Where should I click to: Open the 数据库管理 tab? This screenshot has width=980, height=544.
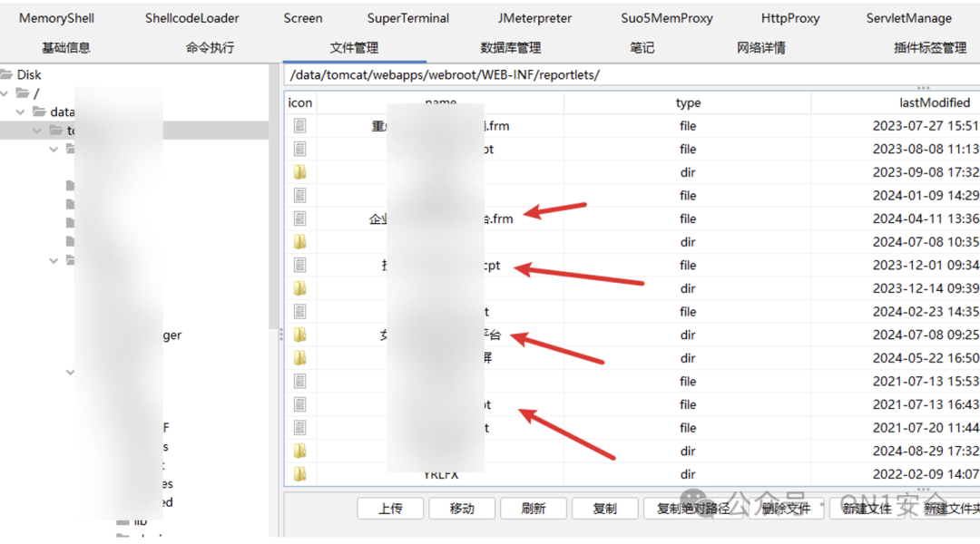pyautogui.click(x=510, y=47)
